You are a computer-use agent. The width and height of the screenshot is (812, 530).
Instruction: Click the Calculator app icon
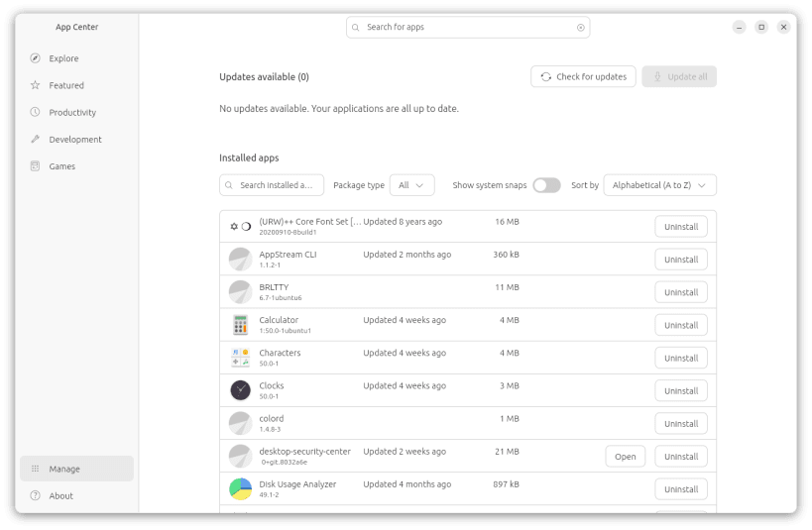240,325
